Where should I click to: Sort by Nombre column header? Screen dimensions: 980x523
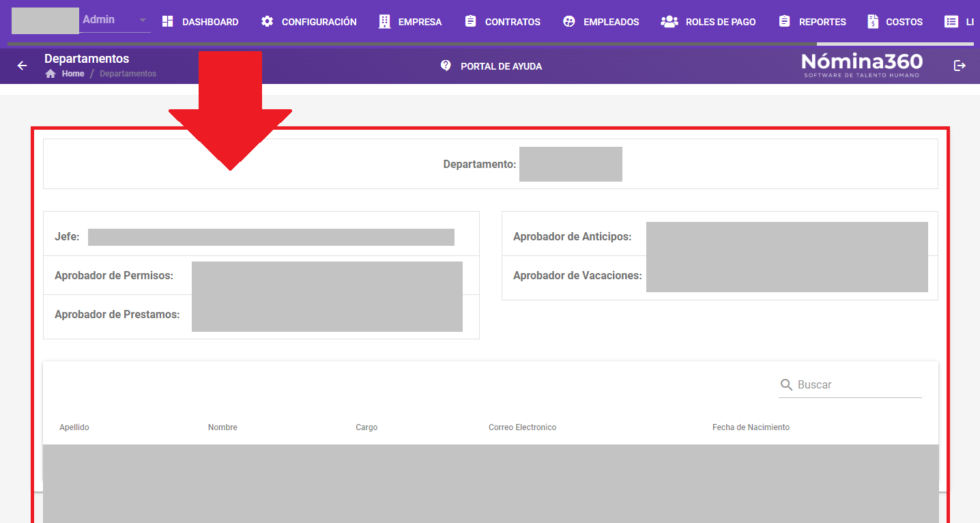point(222,427)
